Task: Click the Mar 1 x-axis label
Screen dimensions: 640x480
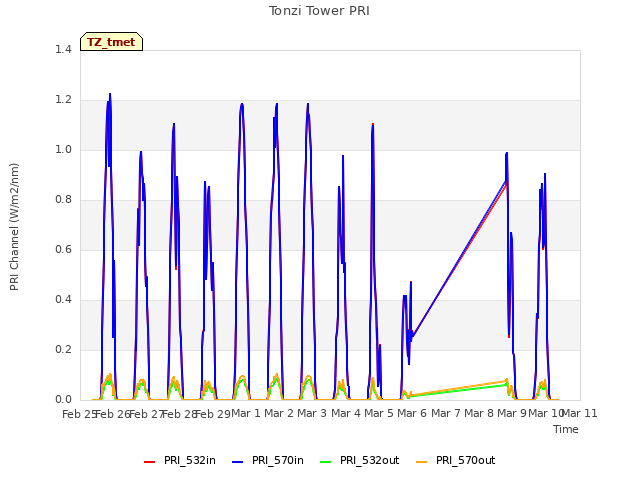Action: click(x=246, y=413)
